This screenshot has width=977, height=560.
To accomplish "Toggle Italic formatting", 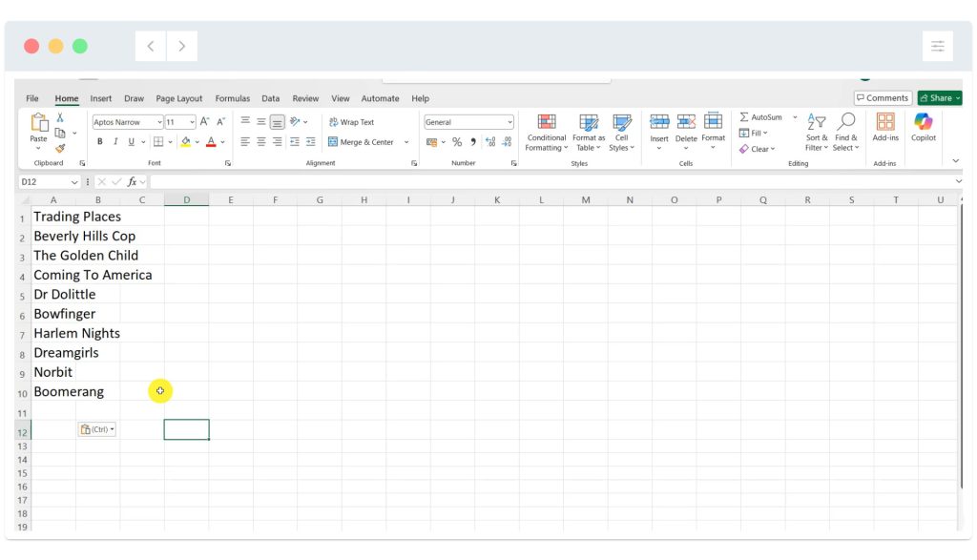I will [115, 142].
